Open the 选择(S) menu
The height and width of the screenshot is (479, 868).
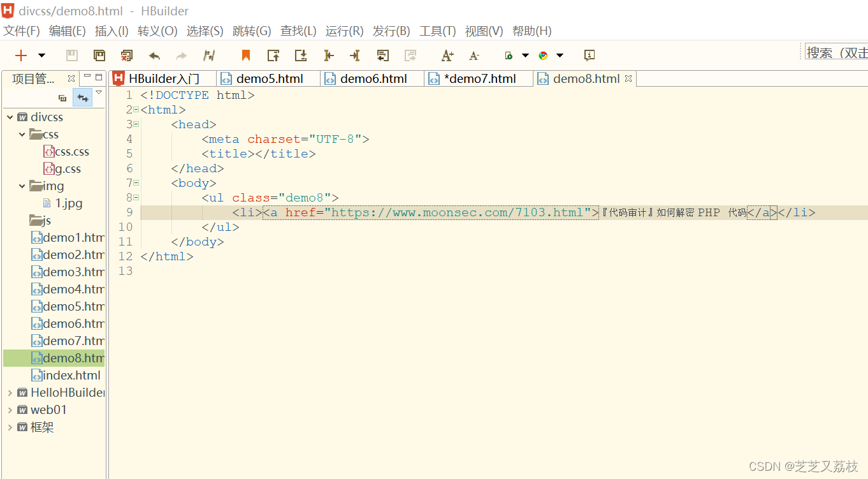pos(205,31)
